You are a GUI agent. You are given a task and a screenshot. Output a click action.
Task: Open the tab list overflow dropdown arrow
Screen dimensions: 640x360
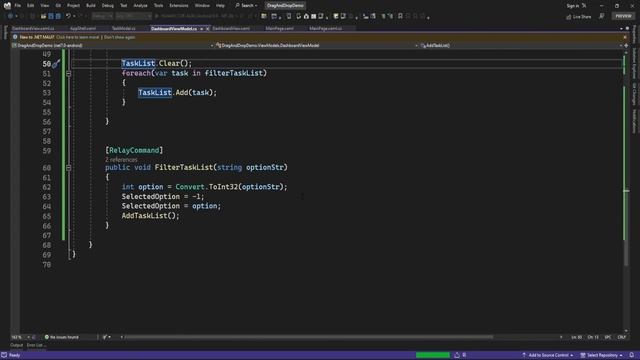[x=621, y=29]
